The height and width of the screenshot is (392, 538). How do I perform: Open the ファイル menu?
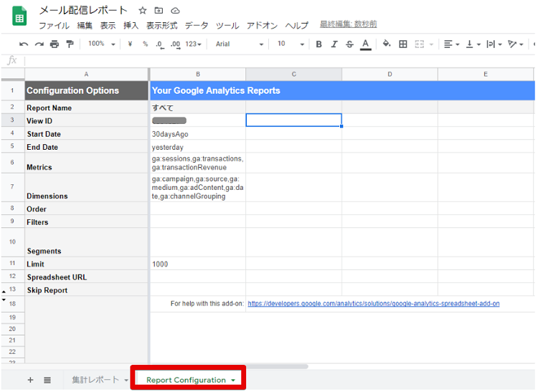[x=55, y=26]
